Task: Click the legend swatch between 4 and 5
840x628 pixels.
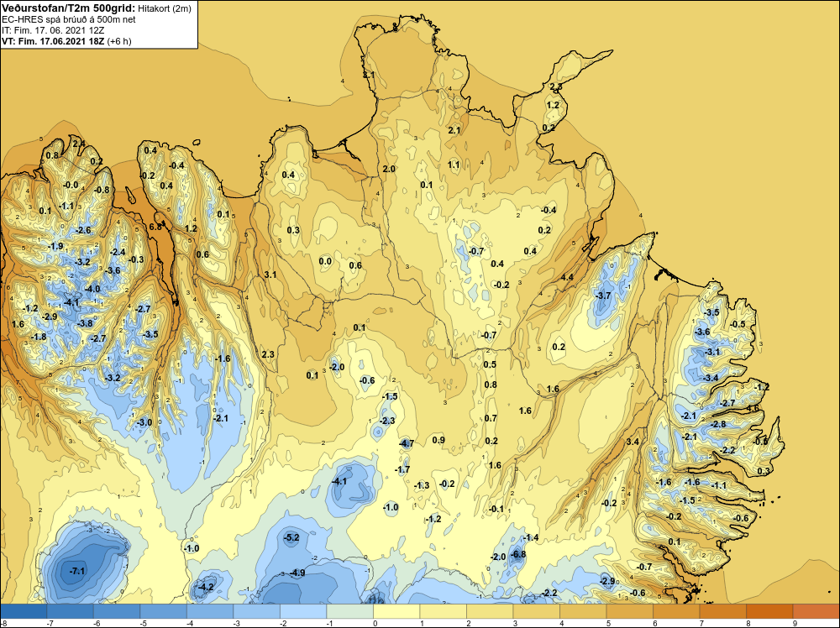Action: tap(583, 611)
